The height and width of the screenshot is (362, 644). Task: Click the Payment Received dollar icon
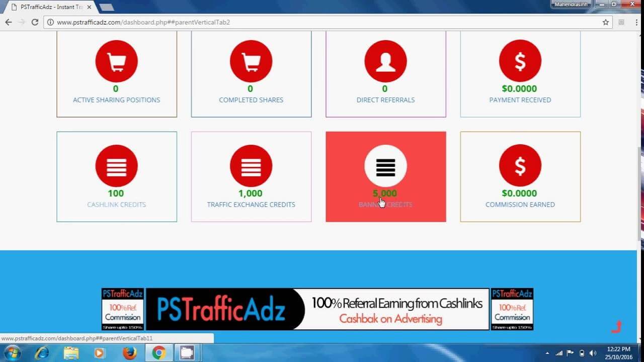520,61
